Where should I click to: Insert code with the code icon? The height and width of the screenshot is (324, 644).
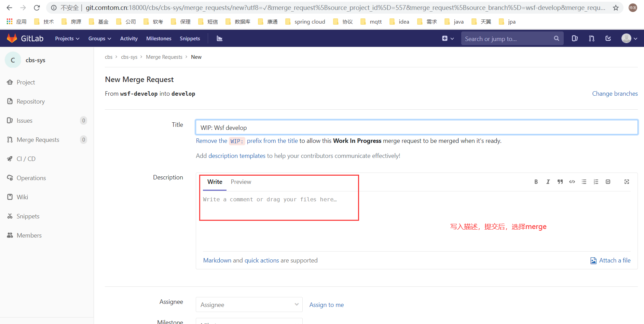(572, 181)
